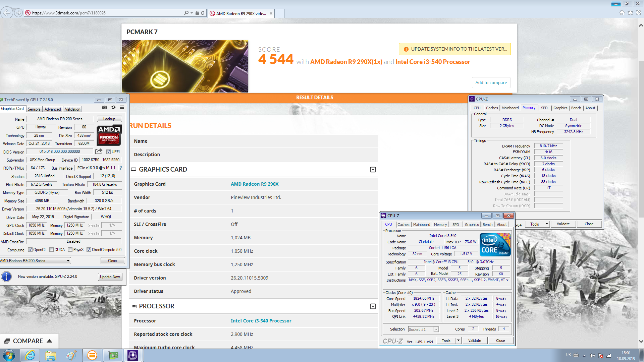
Task: Open browser tools gear icon
Action: [x=639, y=13]
